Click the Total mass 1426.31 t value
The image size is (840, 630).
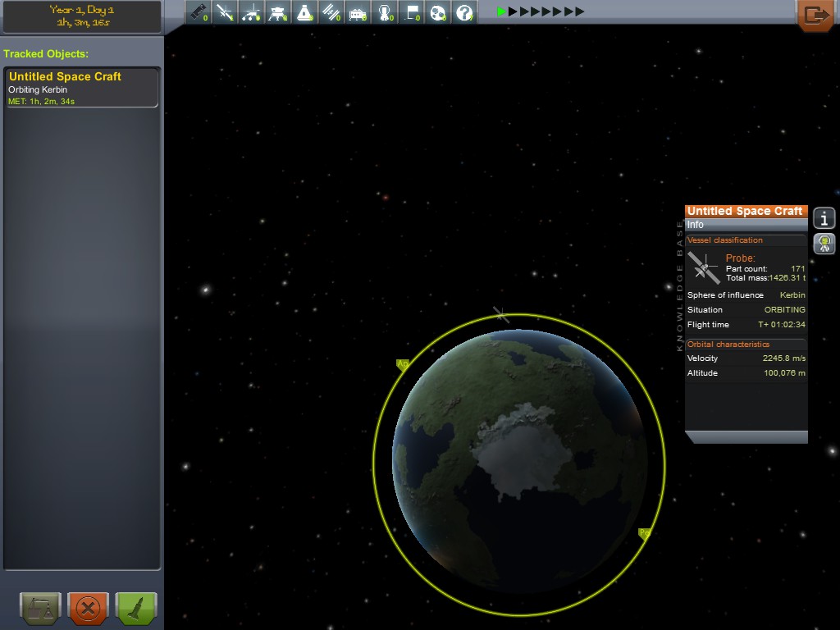pos(787,278)
